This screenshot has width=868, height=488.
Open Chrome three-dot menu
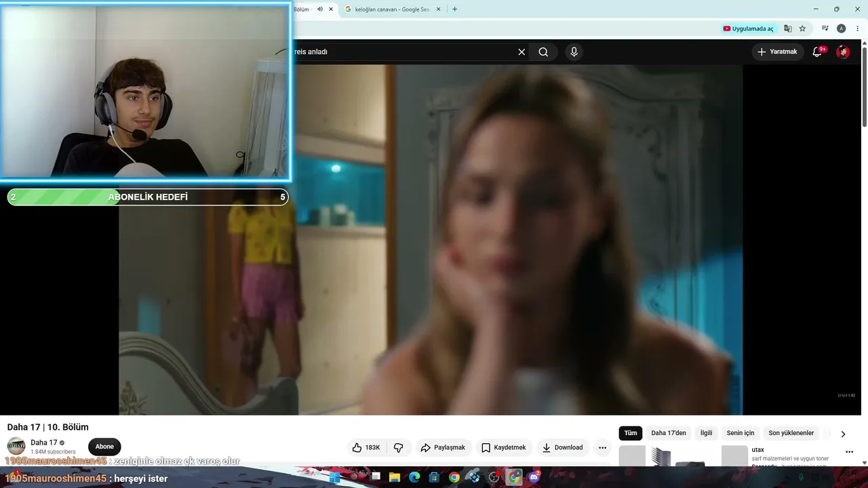pos(857,28)
